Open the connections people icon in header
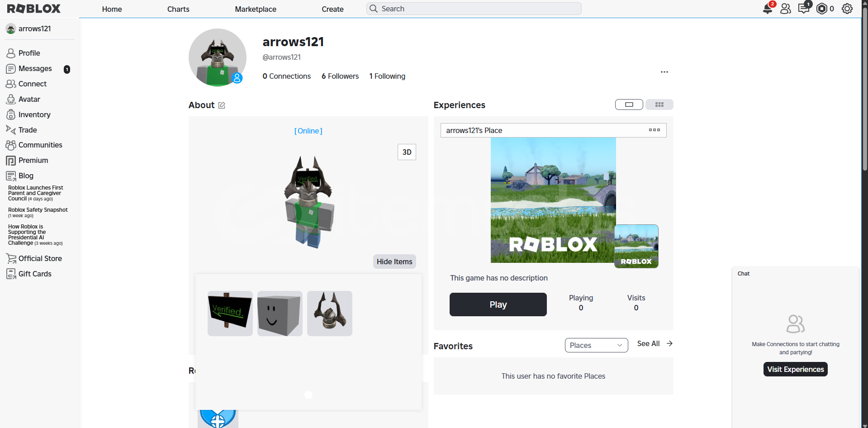The height and width of the screenshot is (428, 868). pyautogui.click(x=786, y=9)
